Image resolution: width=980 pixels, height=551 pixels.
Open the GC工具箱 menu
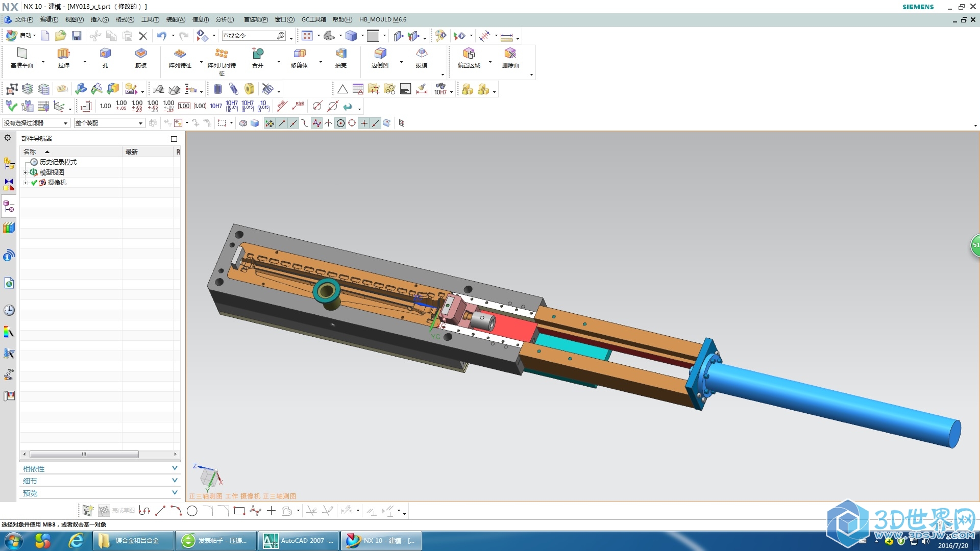(313, 19)
